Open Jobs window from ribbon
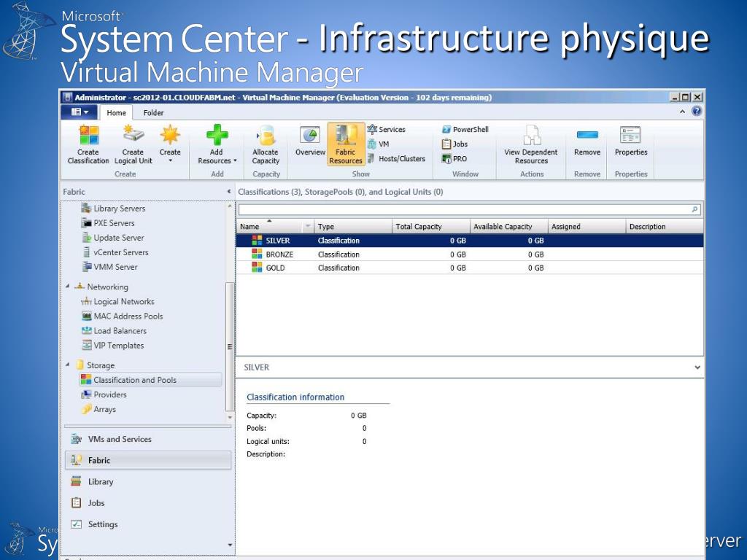This screenshot has width=747, height=560. pos(454,144)
